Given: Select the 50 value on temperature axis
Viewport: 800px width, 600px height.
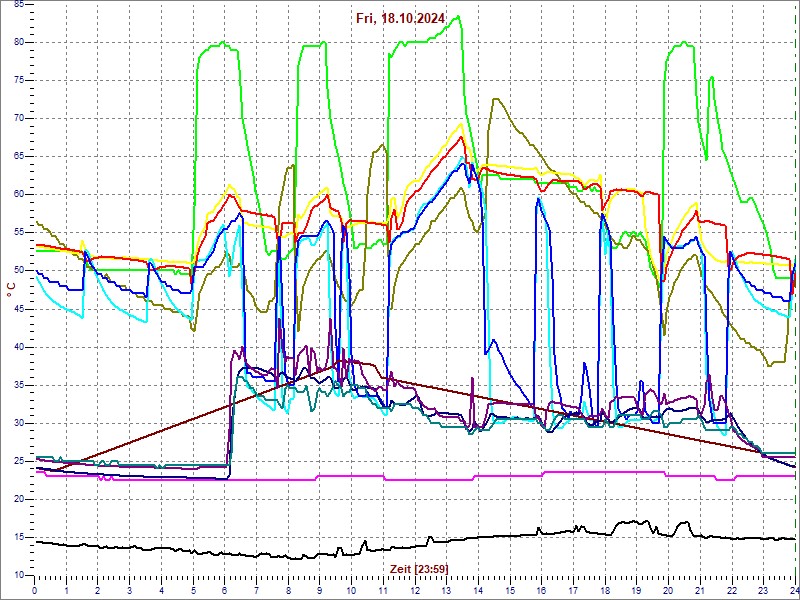Looking at the screenshot, I should point(18,271).
